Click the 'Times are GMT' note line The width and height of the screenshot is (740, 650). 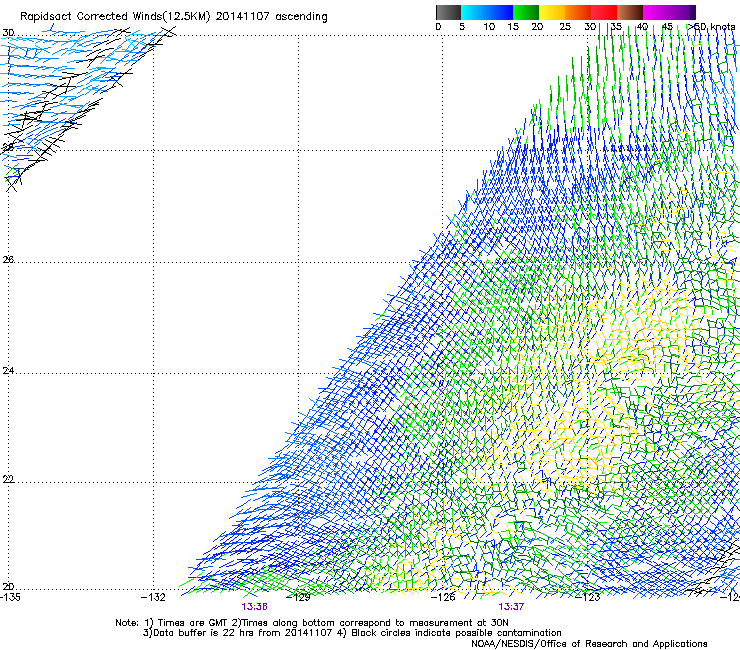click(x=312, y=623)
